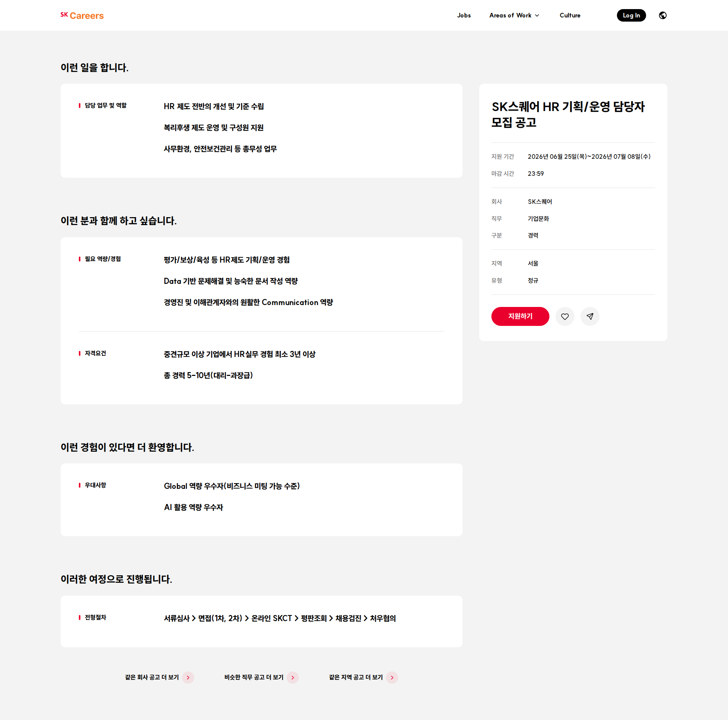
Task: Click 평가/보상/육성 등 HR제도 기획/운영 경험
Action: [x=227, y=260]
